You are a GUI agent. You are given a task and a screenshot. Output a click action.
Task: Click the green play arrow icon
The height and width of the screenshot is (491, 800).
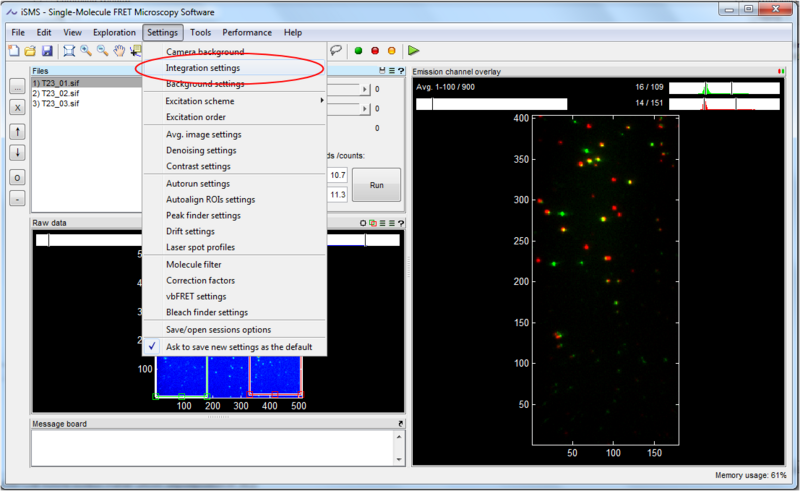coord(413,50)
